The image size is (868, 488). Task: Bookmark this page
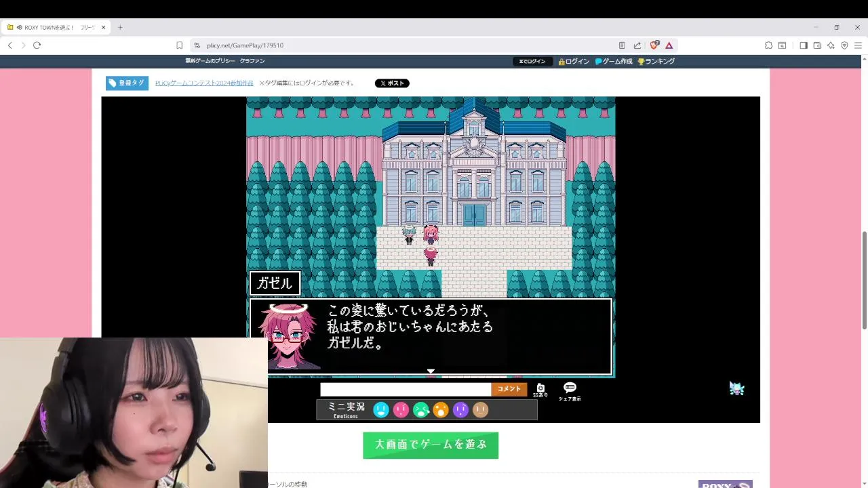179,45
